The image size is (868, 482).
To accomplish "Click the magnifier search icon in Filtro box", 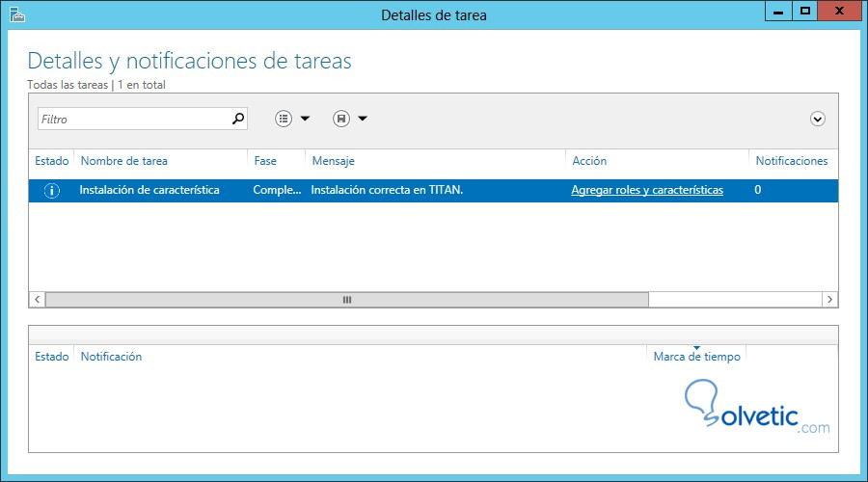I will point(238,119).
